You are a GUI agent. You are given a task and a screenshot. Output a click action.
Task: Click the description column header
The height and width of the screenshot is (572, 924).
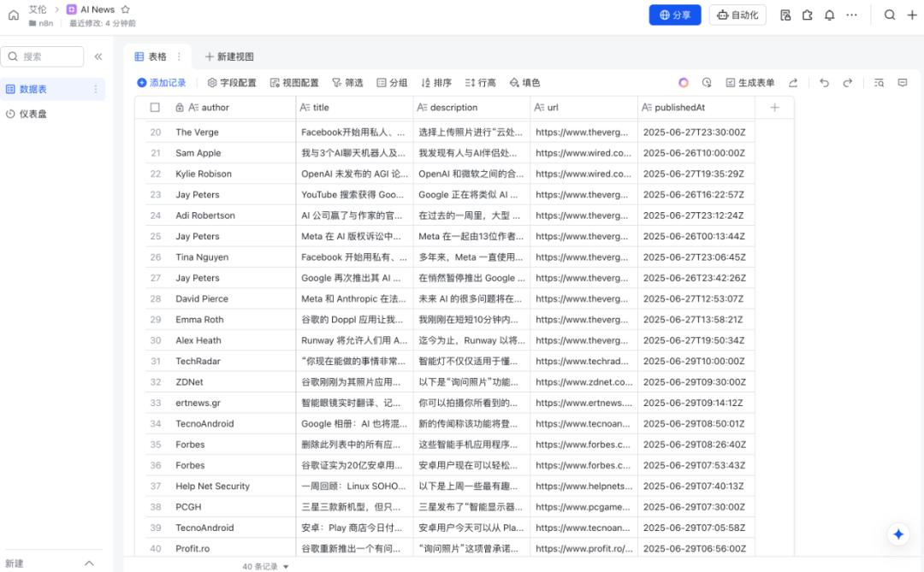point(471,107)
